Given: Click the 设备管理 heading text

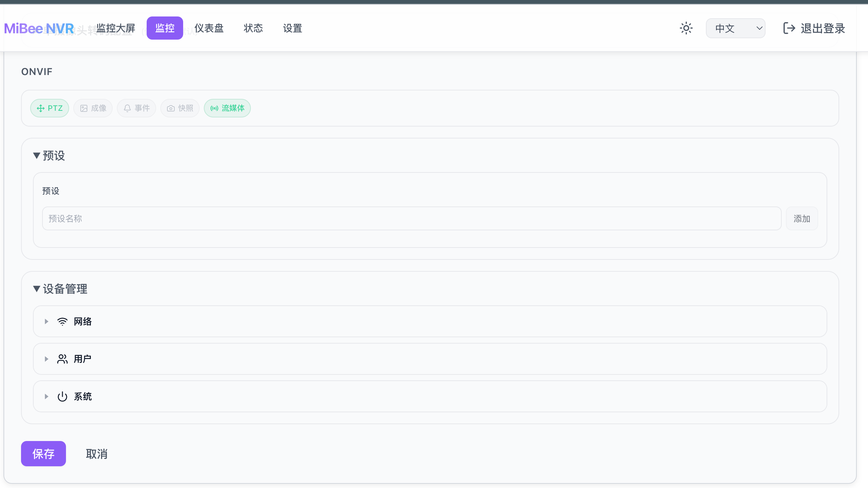Looking at the screenshot, I should [x=65, y=289].
